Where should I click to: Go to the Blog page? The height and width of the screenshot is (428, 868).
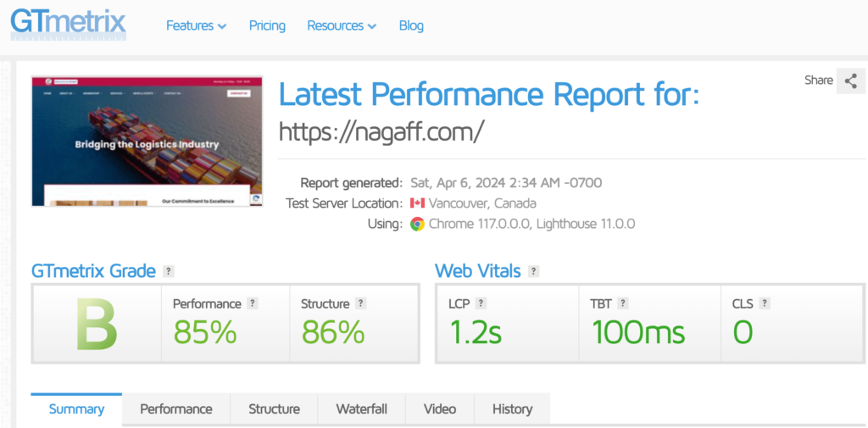(x=411, y=25)
